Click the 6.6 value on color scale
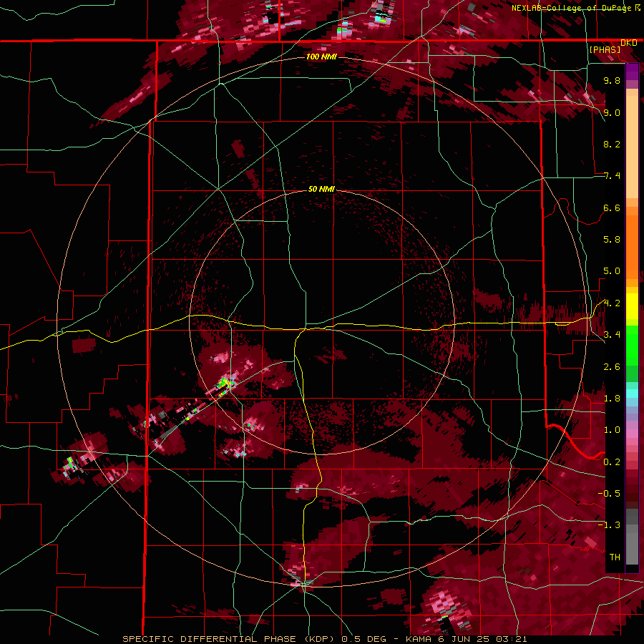Screen dimensions: 644x644 [x=612, y=208]
